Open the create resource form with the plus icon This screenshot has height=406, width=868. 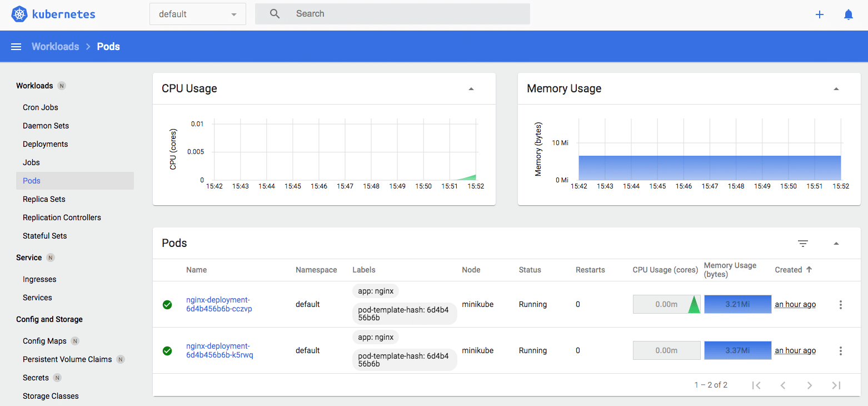820,14
